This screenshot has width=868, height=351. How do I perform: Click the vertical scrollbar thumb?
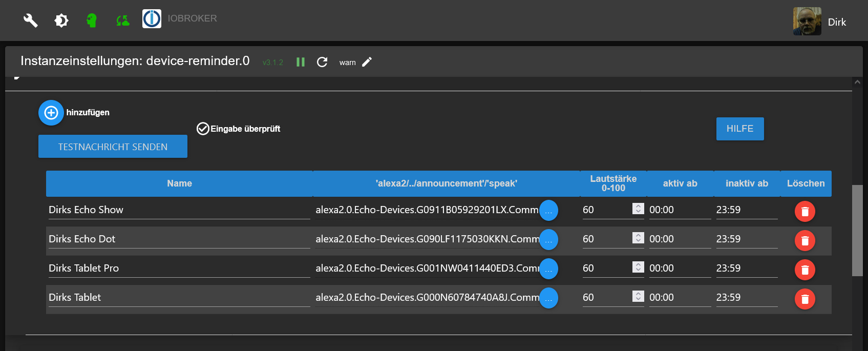857,231
